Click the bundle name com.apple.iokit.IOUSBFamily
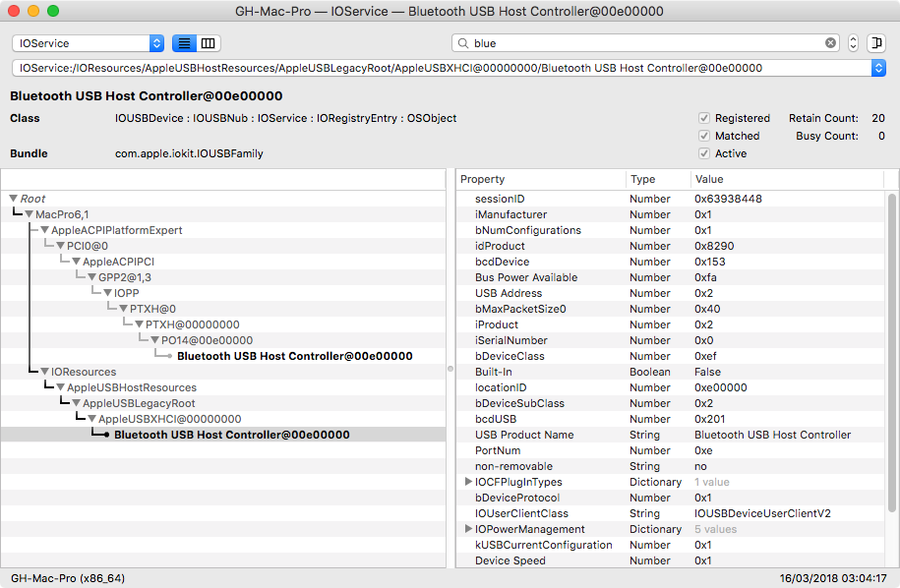Viewport: 900px width, 588px height. (189, 153)
